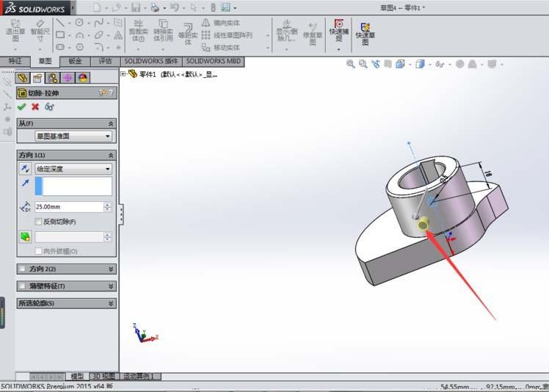
Task: Switch to SOLIDWORKS 插件 tab
Action: 151,62
